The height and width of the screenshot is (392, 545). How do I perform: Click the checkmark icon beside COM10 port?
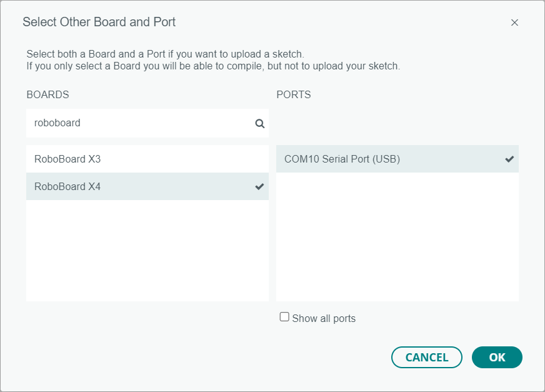[509, 159]
